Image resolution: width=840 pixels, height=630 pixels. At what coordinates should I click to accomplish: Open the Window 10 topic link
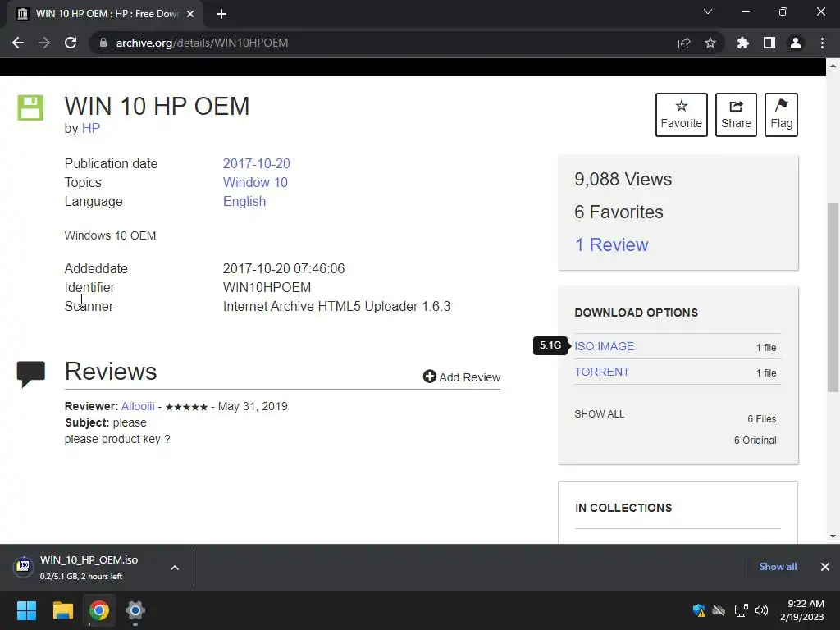255,182
